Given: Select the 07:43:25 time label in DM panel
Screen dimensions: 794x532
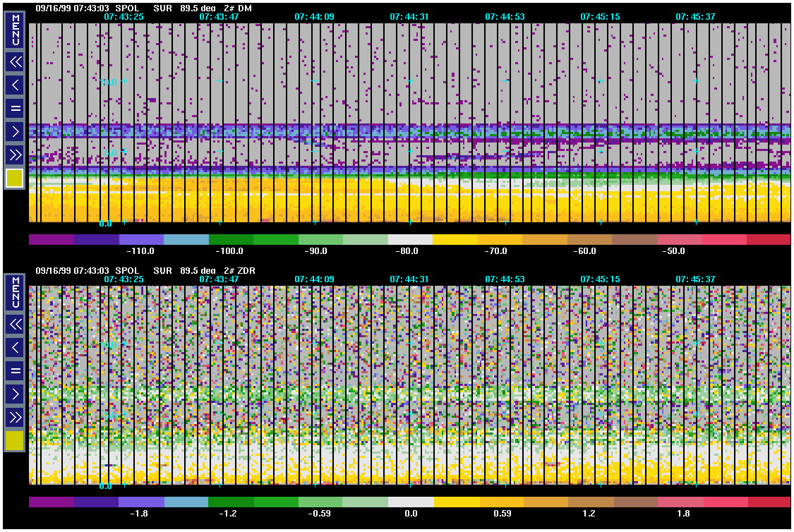Looking at the screenshot, I should tap(124, 17).
